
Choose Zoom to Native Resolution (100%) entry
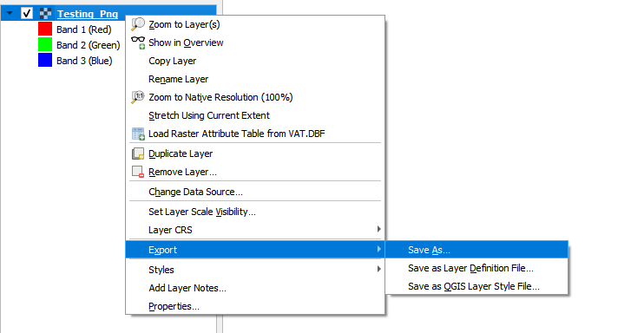(x=220, y=97)
